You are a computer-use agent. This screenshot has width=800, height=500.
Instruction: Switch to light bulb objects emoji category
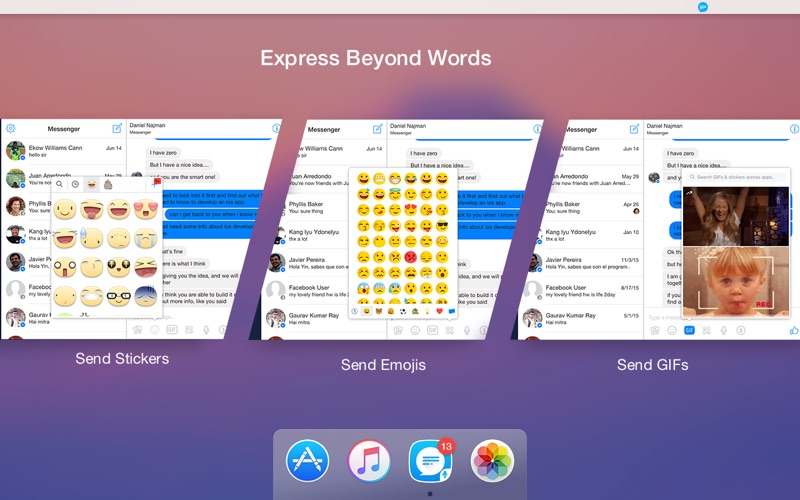[428, 311]
